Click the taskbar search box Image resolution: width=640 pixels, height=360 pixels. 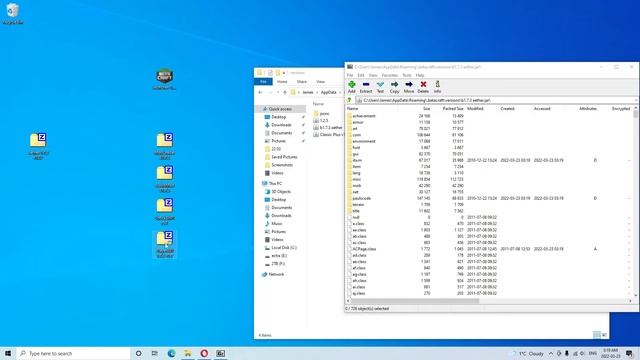point(73,353)
